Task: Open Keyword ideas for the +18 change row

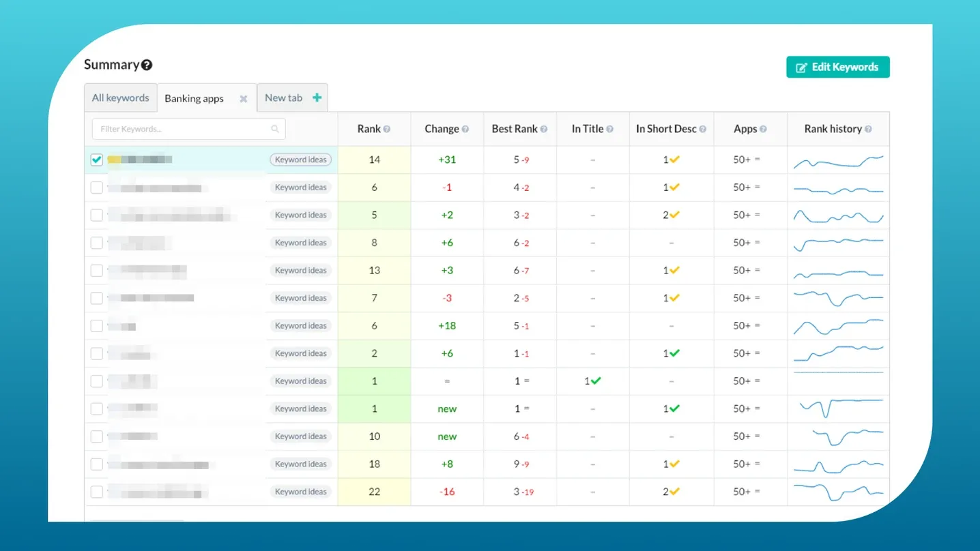Action: [301, 326]
